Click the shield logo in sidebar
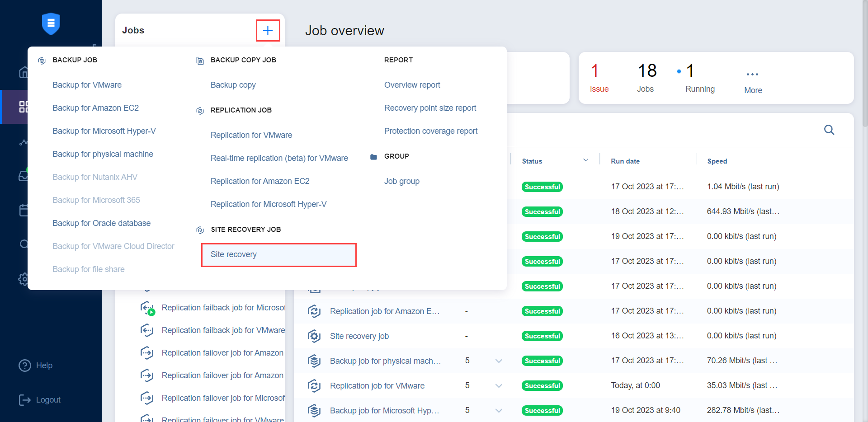868x422 pixels. 51,23
